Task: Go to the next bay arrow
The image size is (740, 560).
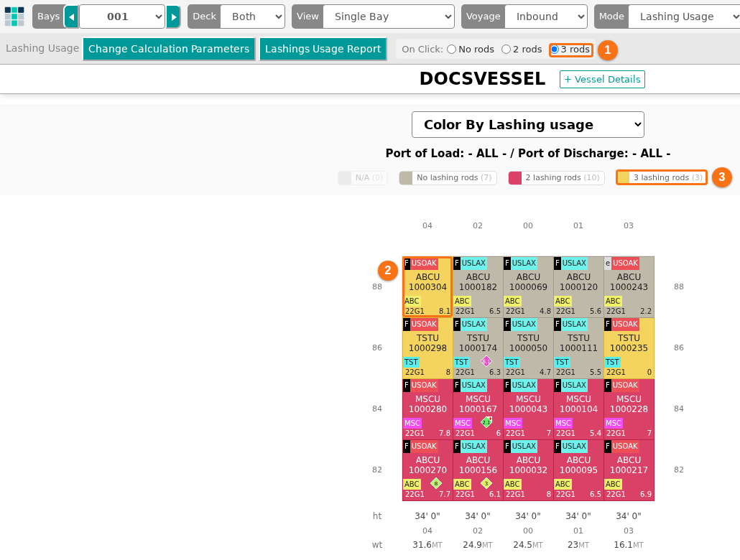Action: [173, 17]
